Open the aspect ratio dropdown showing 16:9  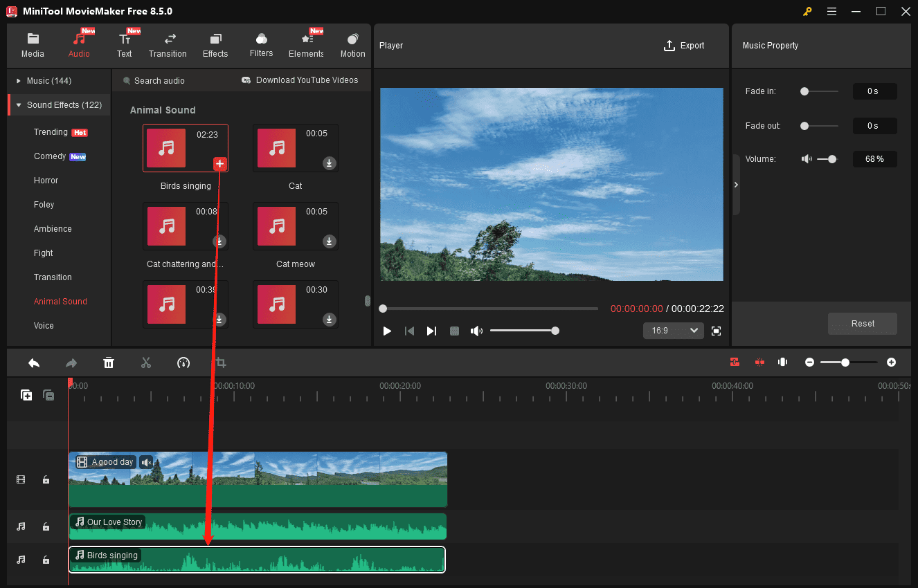[672, 330]
